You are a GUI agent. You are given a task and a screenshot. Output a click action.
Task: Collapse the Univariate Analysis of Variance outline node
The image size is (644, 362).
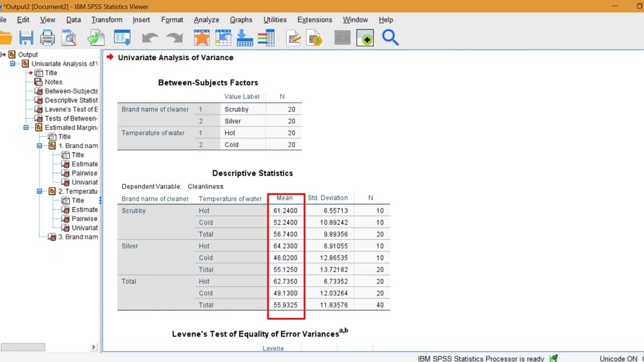click(x=13, y=64)
